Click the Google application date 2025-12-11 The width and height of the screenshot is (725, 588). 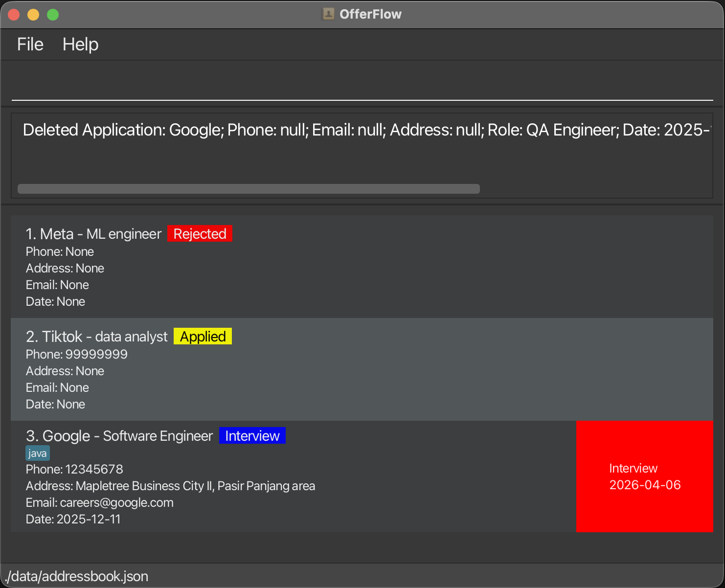pos(89,520)
